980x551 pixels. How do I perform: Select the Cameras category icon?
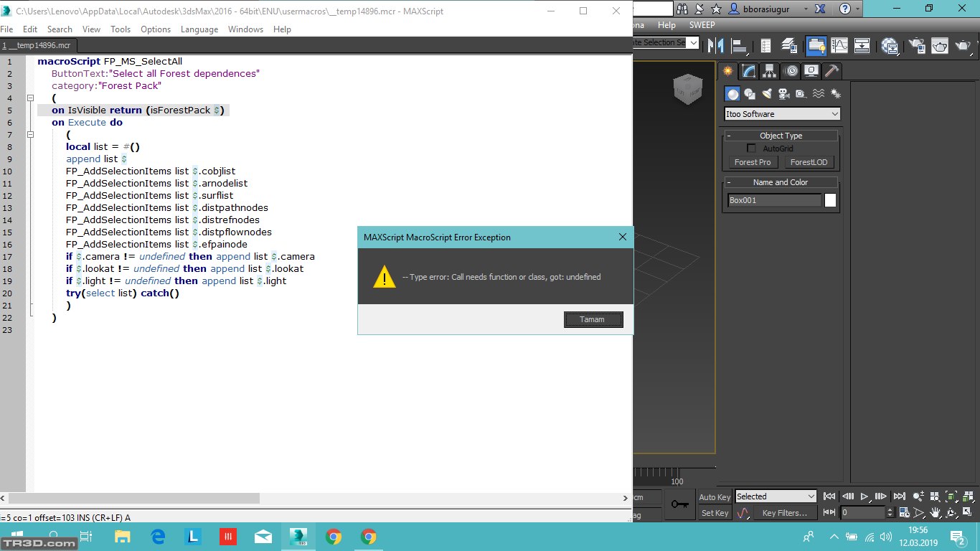tap(783, 94)
